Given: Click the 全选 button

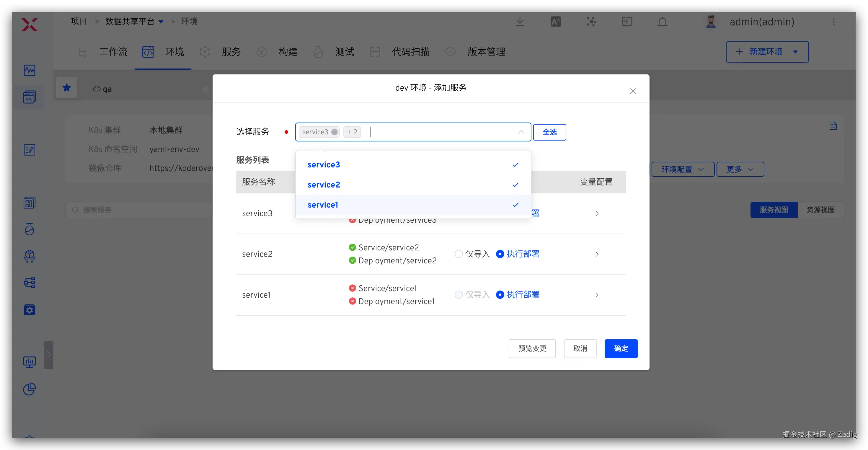Looking at the screenshot, I should point(549,132).
